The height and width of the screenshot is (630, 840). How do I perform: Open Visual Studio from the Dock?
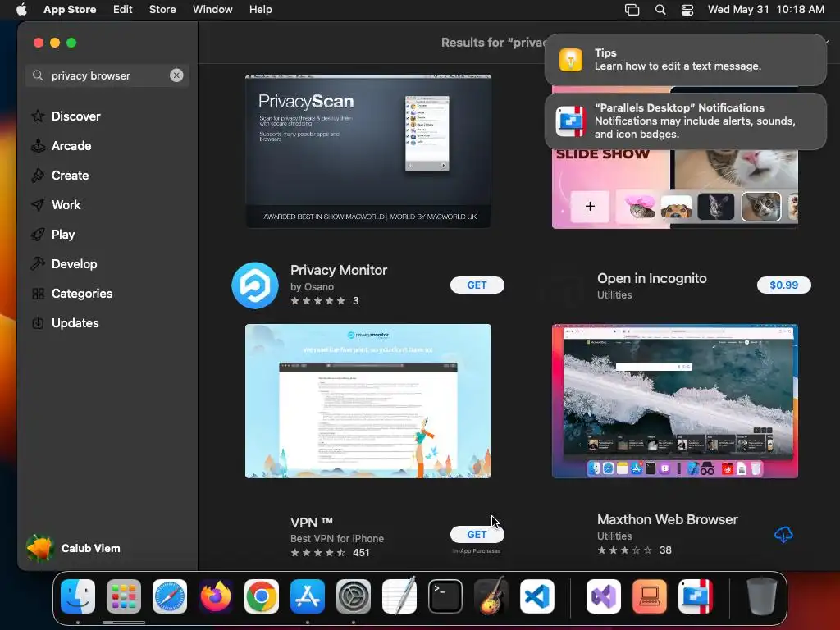[x=604, y=596]
